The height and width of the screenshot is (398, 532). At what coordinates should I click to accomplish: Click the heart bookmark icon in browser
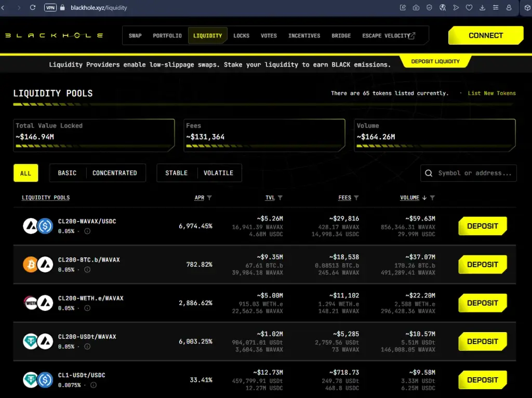(x=469, y=7)
